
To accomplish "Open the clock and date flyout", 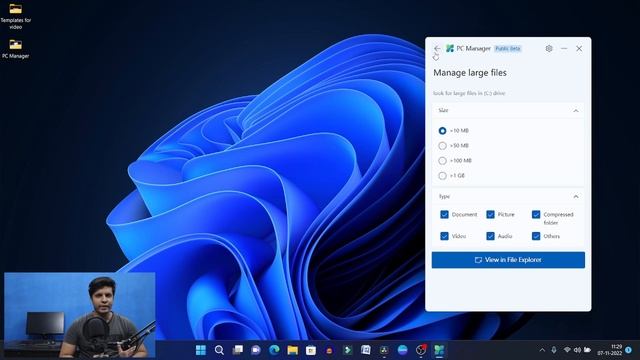I will click(610, 350).
